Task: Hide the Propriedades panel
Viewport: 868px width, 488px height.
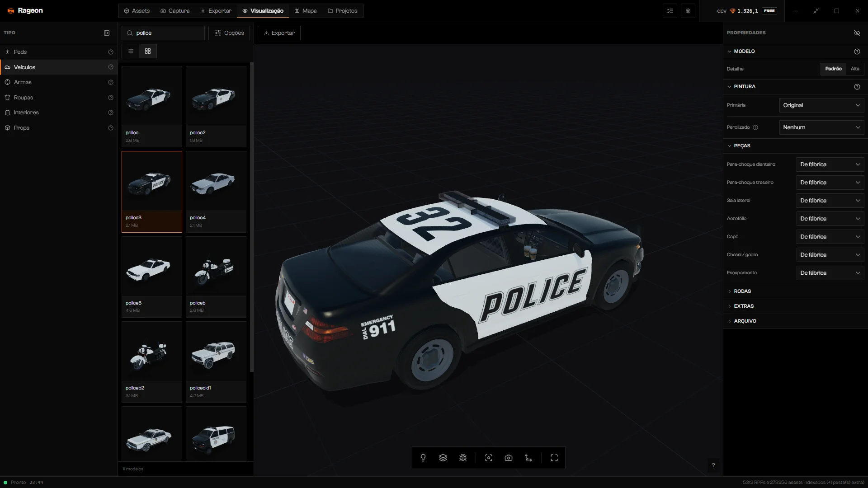Action: pyautogui.click(x=857, y=33)
